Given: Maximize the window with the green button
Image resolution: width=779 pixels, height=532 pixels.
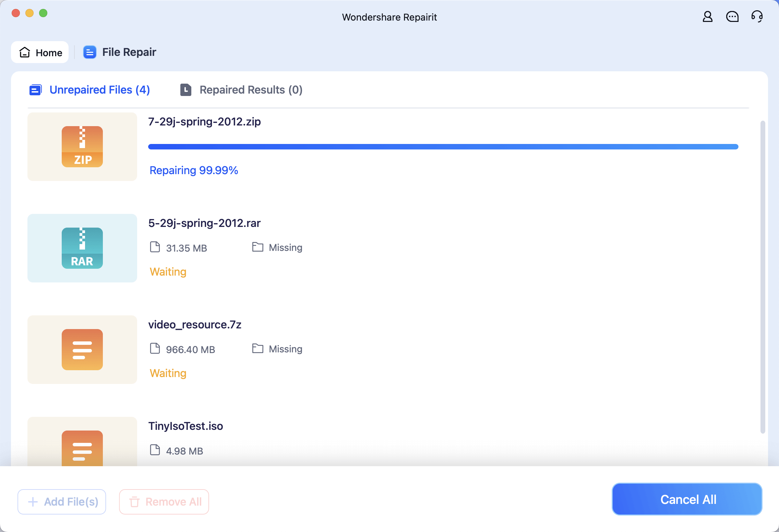Looking at the screenshot, I should (x=43, y=13).
